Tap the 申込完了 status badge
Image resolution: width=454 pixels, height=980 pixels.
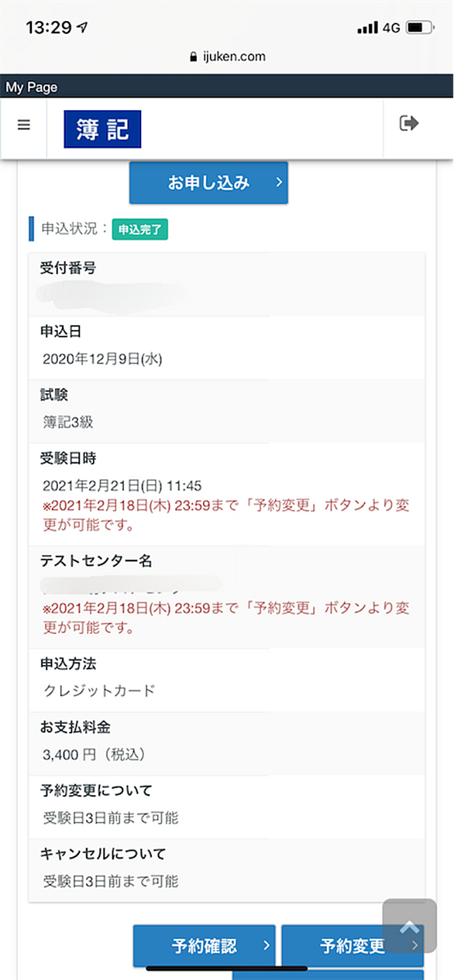point(140,229)
